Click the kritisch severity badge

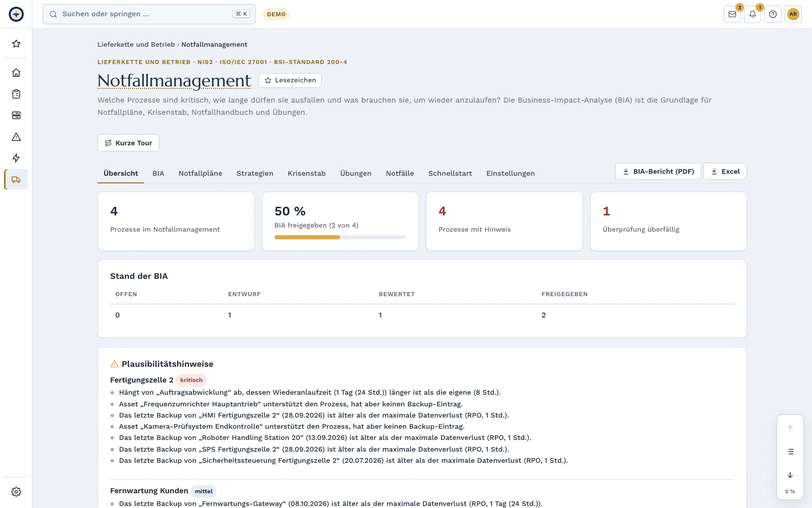[x=191, y=380]
